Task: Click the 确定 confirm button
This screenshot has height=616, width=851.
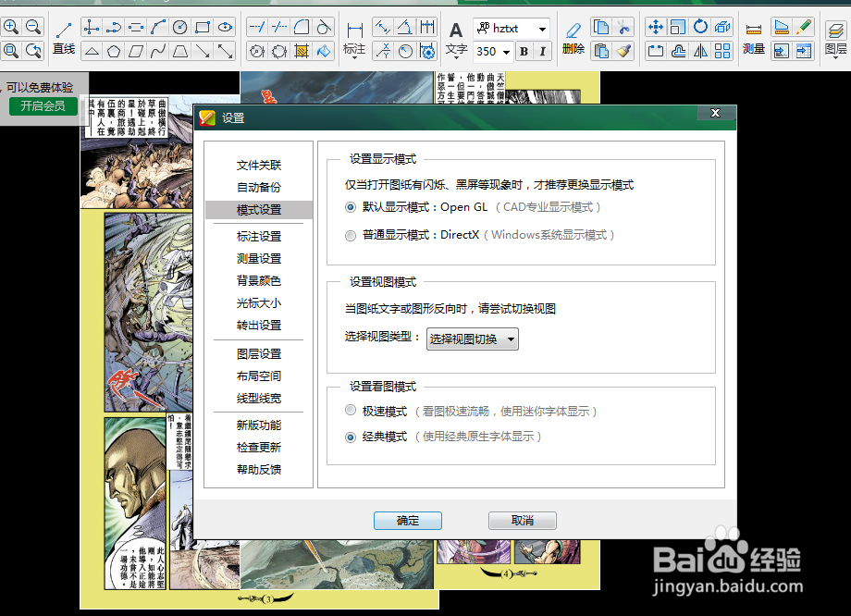Action: click(408, 521)
